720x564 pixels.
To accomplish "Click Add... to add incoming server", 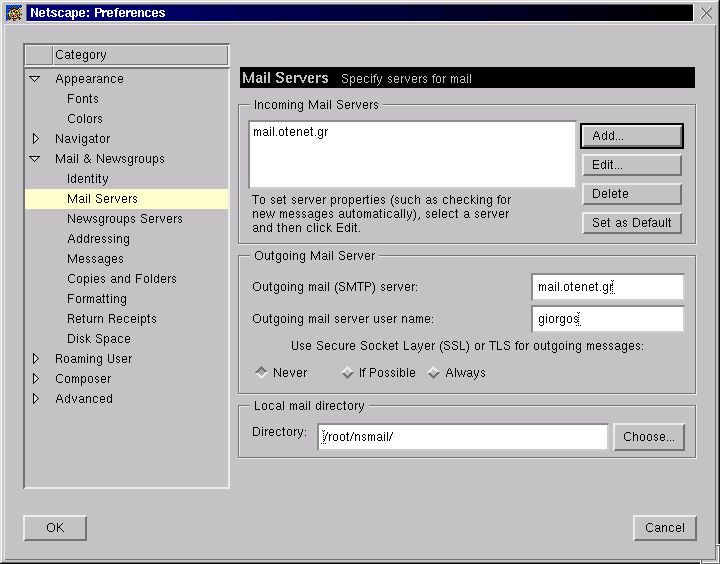I will 632,136.
